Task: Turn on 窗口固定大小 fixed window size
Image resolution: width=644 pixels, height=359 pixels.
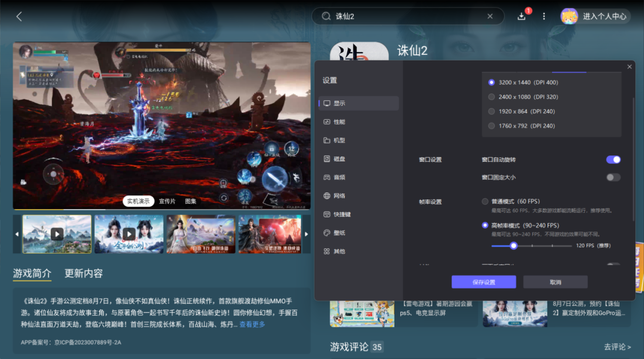Action: click(x=612, y=177)
